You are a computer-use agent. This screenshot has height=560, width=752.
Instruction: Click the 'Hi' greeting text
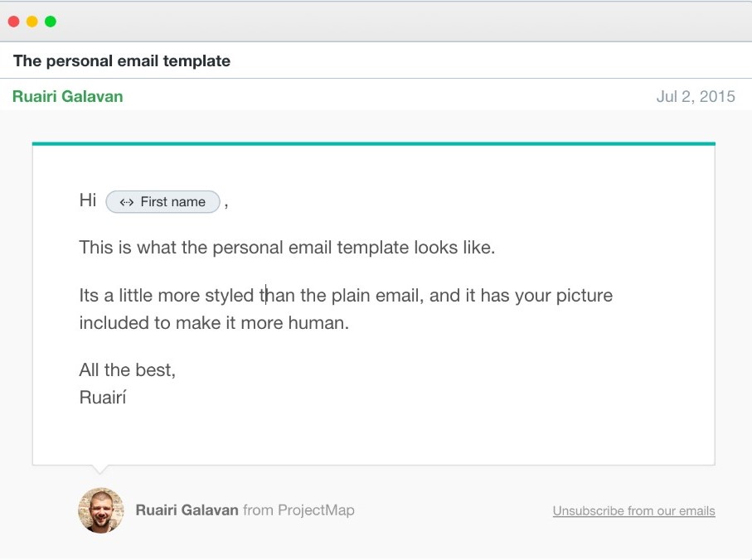coord(88,200)
